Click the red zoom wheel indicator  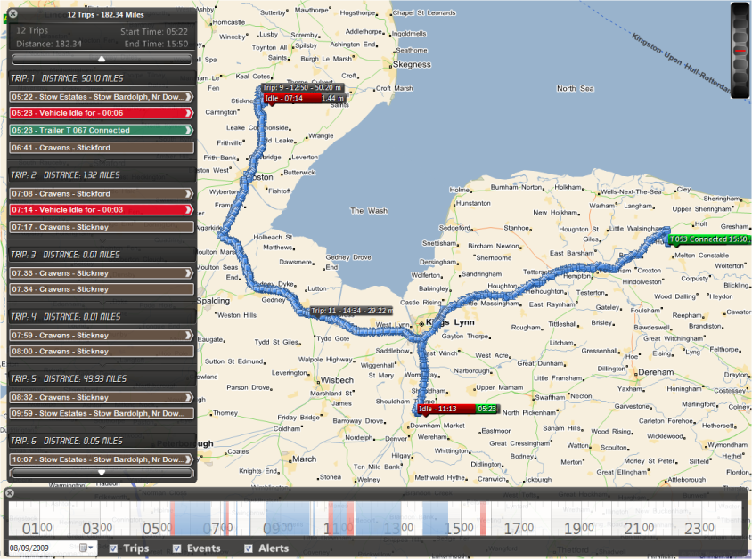click(739, 52)
